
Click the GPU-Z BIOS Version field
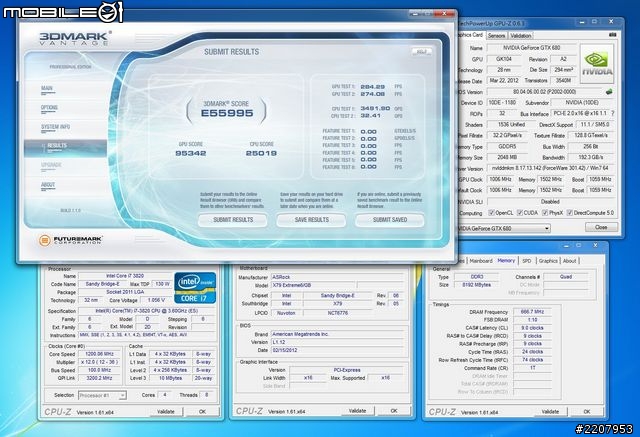pyautogui.click(x=544, y=92)
